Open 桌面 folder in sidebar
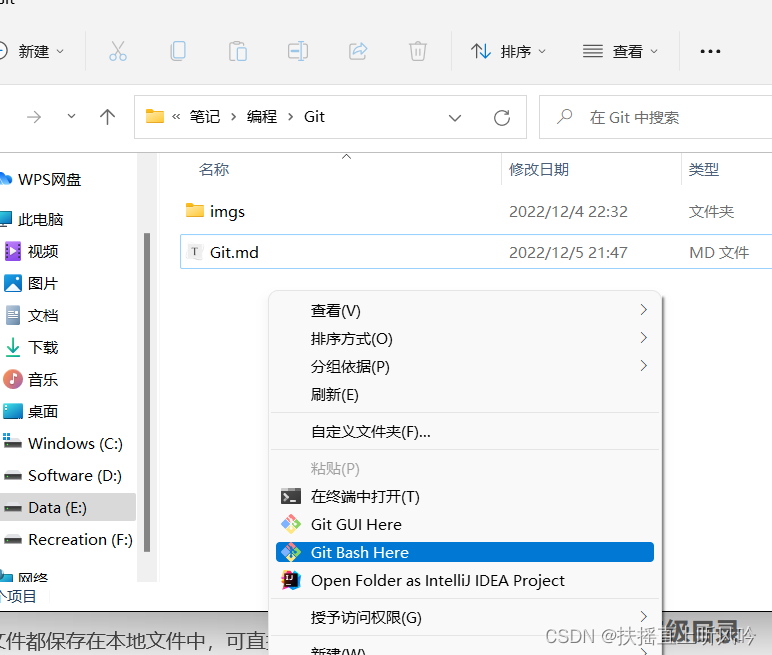Viewport: 772px width, 655px height. (x=43, y=411)
